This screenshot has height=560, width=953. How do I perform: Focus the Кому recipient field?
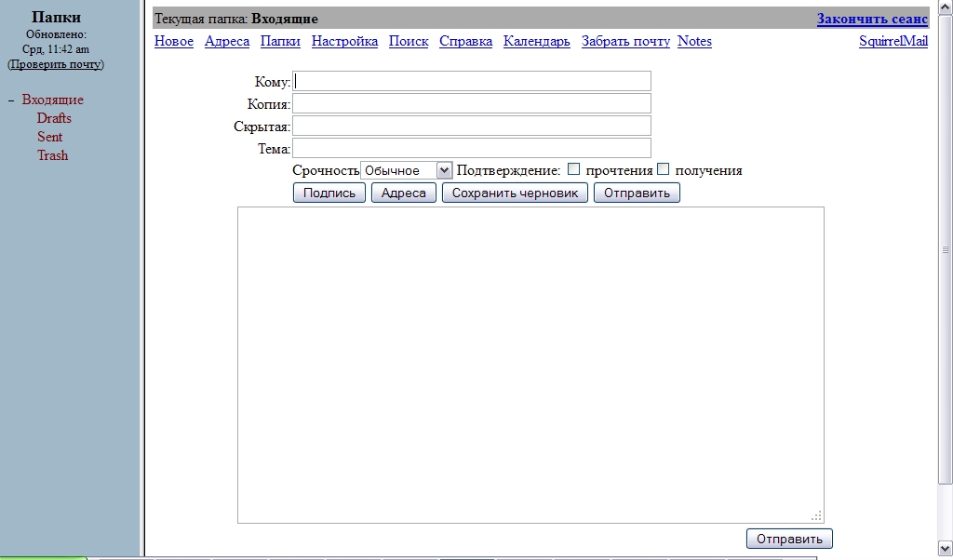[x=472, y=81]
